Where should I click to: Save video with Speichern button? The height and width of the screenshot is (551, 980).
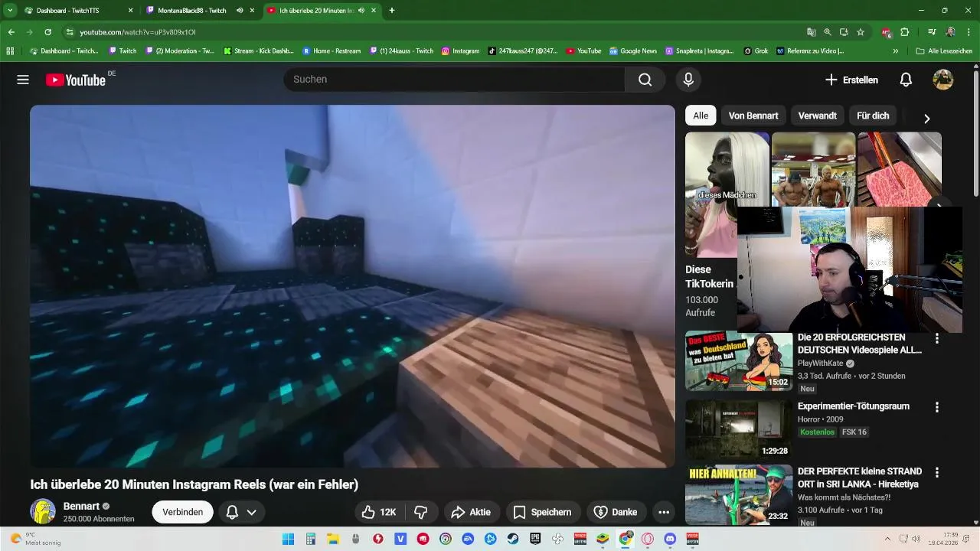coord(542,512)
